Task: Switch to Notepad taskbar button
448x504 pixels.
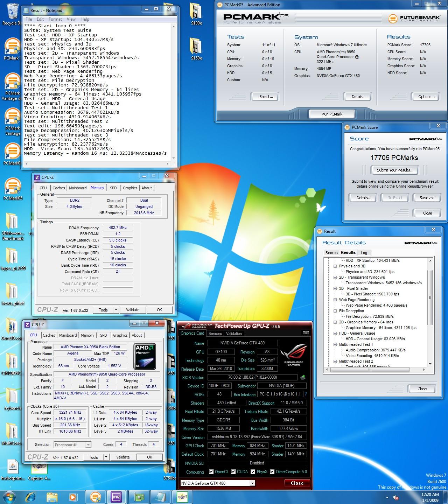Action: [160, 497]
